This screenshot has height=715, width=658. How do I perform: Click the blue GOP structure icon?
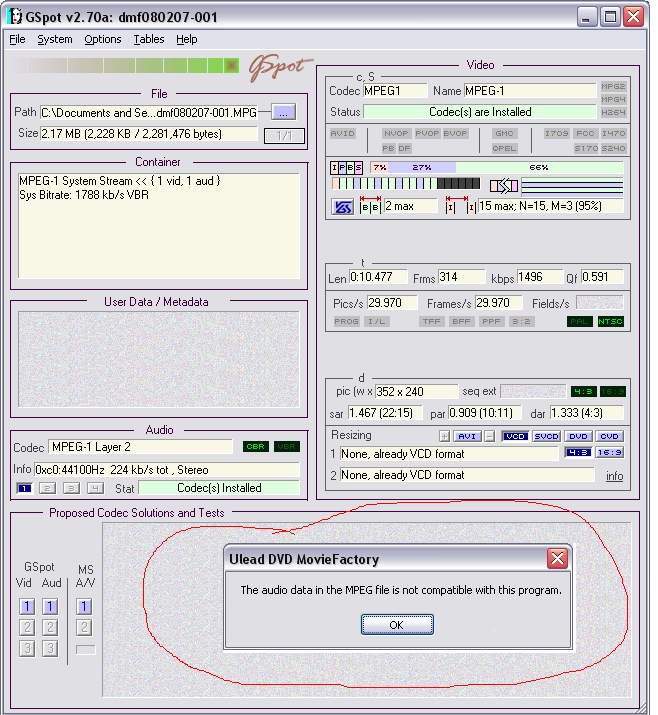[342, 207]
